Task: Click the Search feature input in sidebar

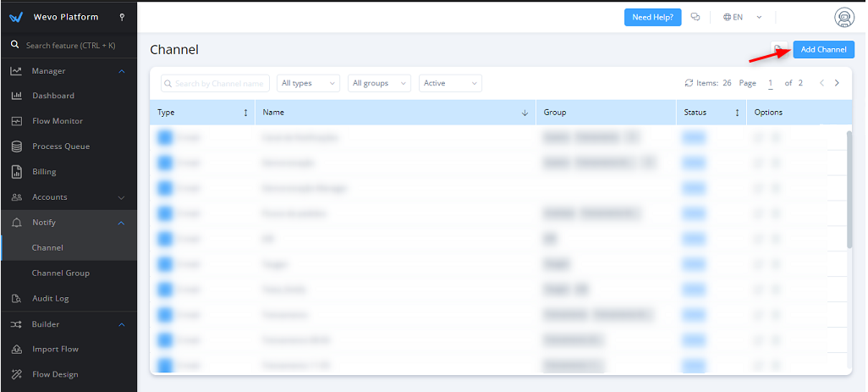Action: [70, 46]
